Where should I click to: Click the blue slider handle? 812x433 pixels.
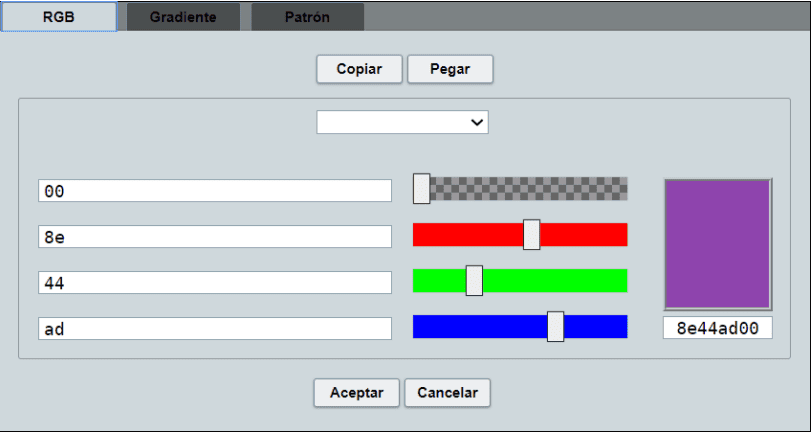click(x=555, y=326)
